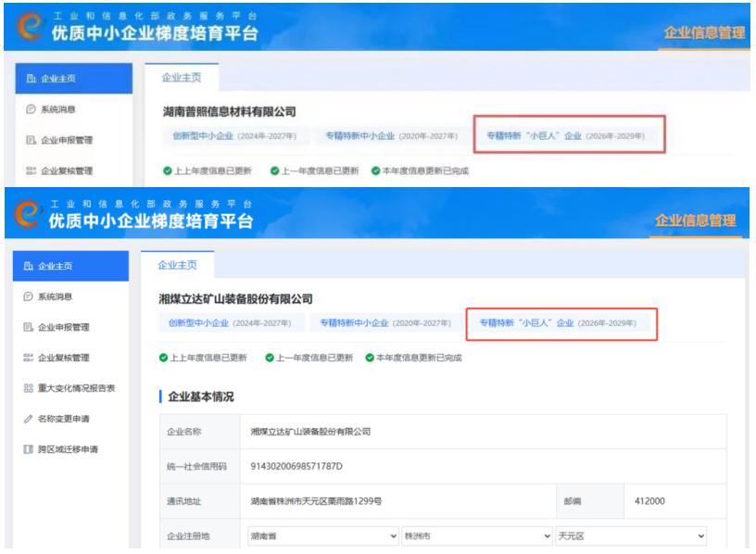Click green check beside 本年度信息更新已完成 for 湘煤立达

(x=370, y=358)
